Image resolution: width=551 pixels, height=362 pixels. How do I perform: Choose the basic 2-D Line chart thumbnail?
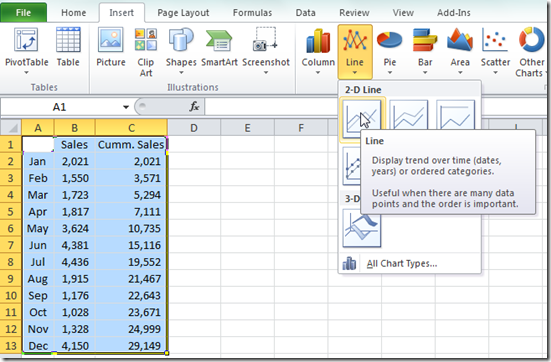pyautogui.click(x=362, y=118)
